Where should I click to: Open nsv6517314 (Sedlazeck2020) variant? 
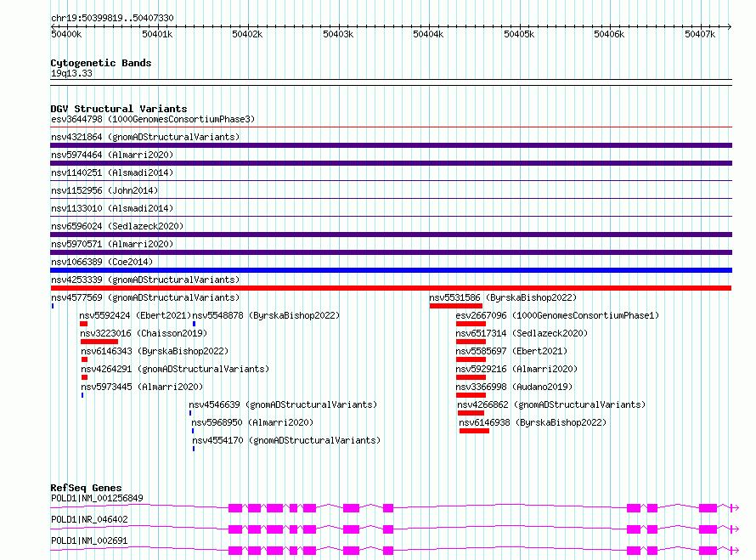coord(522,333)
